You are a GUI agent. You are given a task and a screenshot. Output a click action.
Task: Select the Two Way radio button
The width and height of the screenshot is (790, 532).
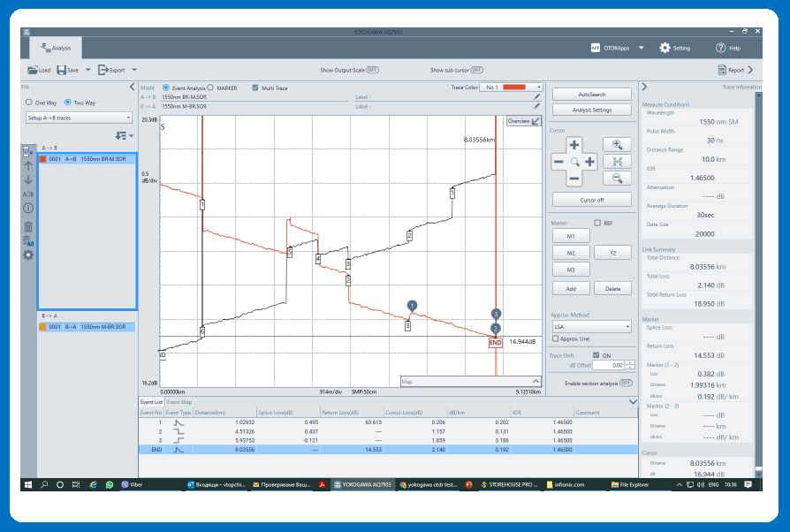pos(67,103)
